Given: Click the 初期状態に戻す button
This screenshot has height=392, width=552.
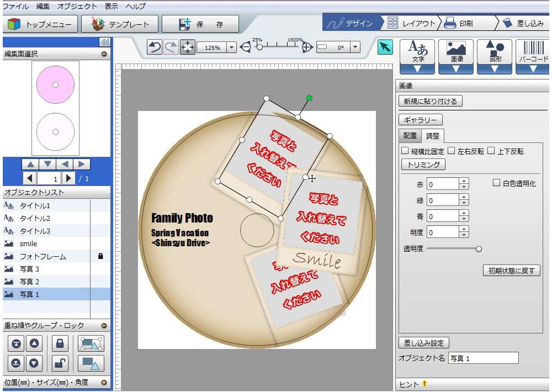Looking at the screenshot, I should [x=511, y=271].
